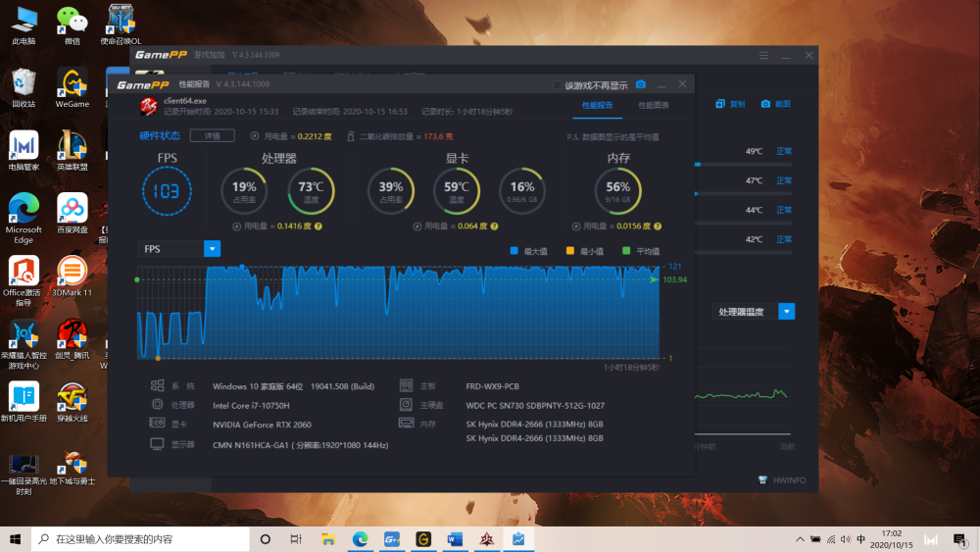Toggle the blue 最大值 legend marker
980x552 pixels.
pos(514,251)
